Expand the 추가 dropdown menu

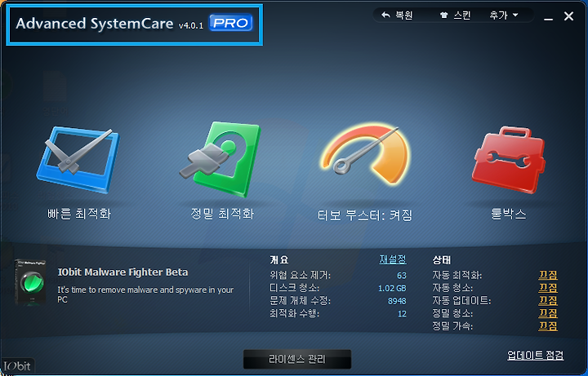click(x=504, y=15)
